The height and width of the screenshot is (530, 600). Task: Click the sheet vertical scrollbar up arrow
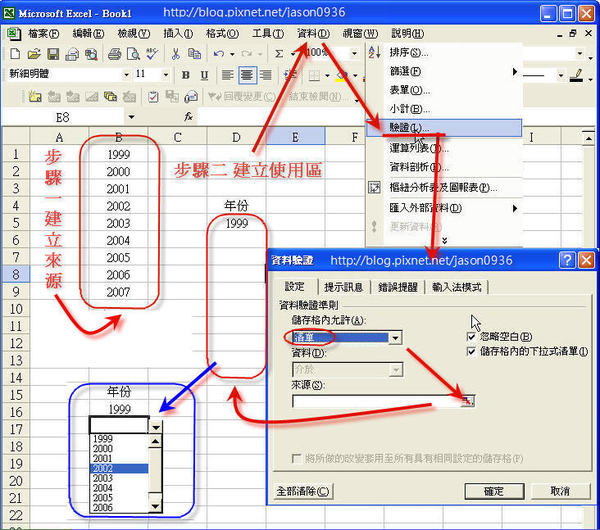pyautogui.click(x=589, y=138)
